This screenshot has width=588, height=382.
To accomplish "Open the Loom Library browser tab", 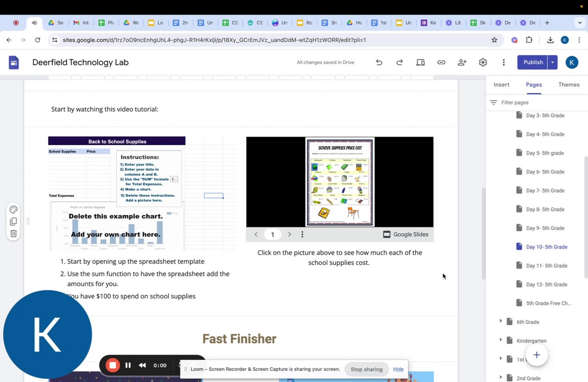I will (x=453, y=22).
